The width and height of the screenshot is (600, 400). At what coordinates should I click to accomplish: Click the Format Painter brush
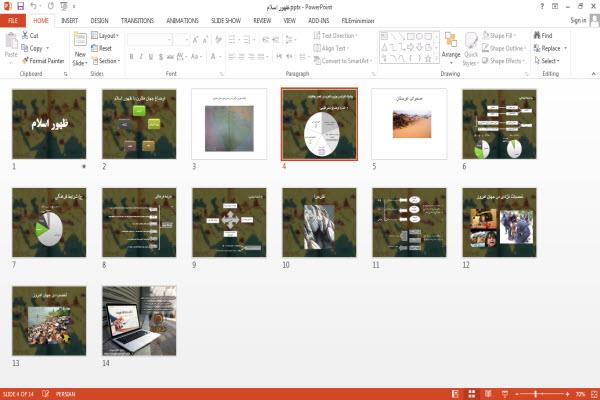(x=43, y=61)
